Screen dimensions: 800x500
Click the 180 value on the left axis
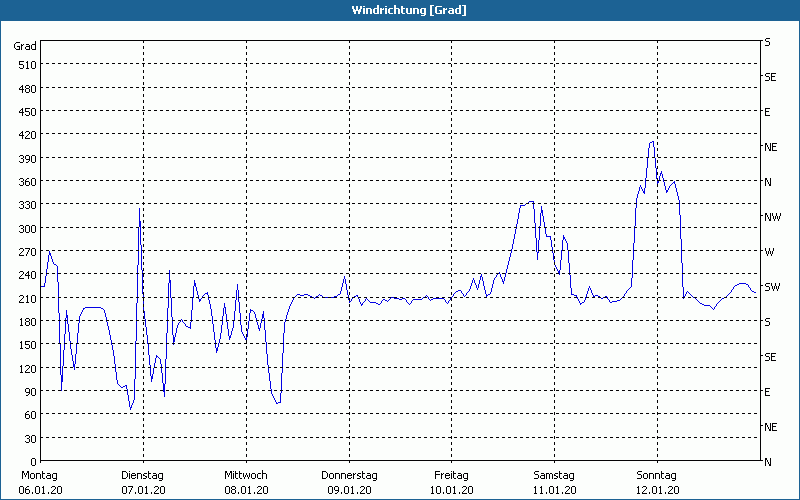[x=25, y=322]
